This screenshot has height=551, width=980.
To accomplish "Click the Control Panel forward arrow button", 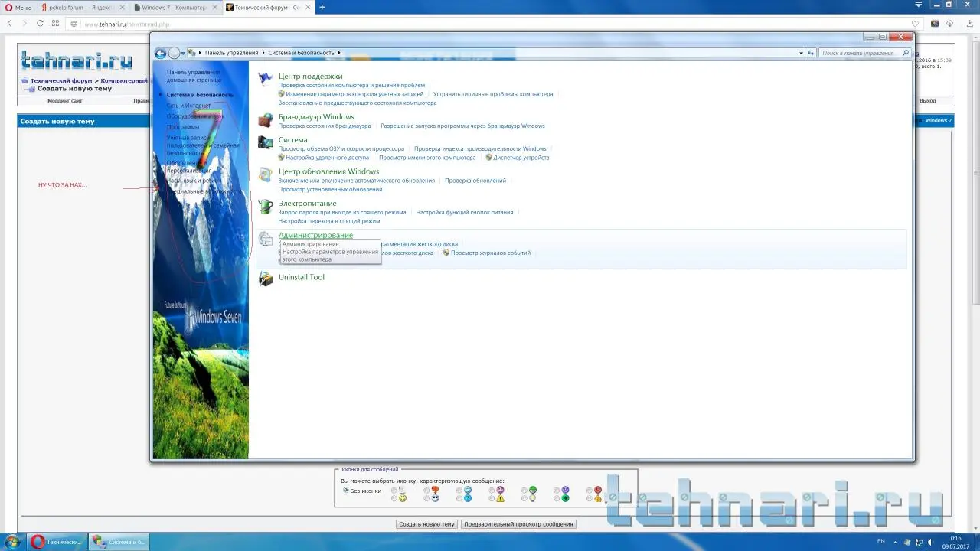I will (x=174, y=53).
